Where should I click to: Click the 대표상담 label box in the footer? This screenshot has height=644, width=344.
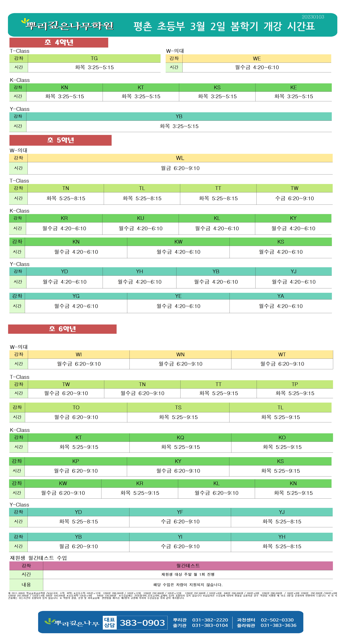(x=110, y=622)
